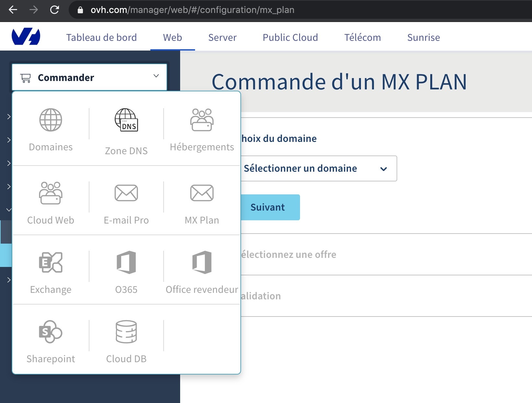Go to the Public Cloud tab
532x403 pixels.
pos(290,38)
